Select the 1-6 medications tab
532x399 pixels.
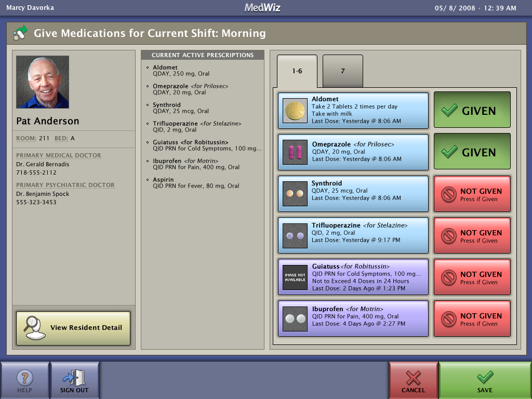[x=297, y=71]
